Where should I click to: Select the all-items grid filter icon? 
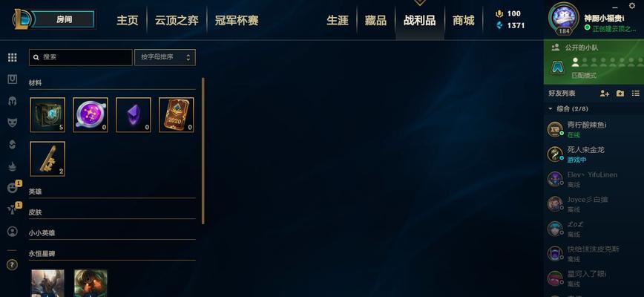[x=13, y=57]
